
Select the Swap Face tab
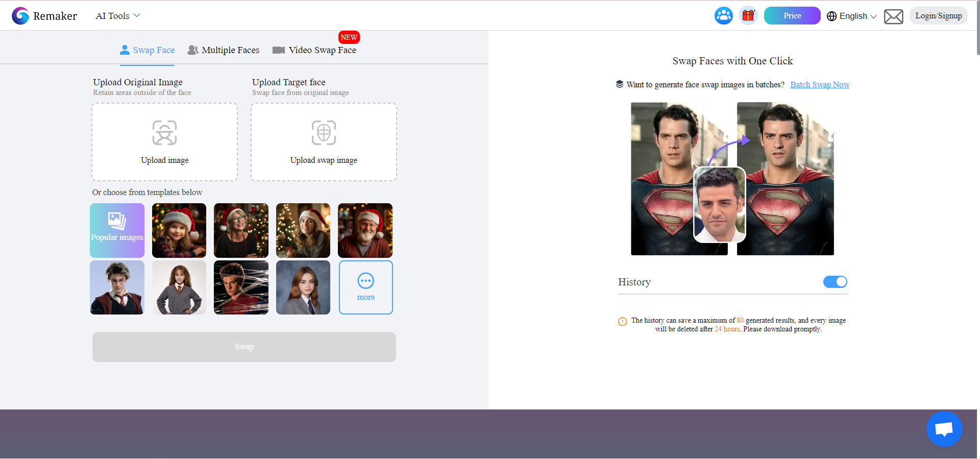pyautogui.click(x=148, y=50)
